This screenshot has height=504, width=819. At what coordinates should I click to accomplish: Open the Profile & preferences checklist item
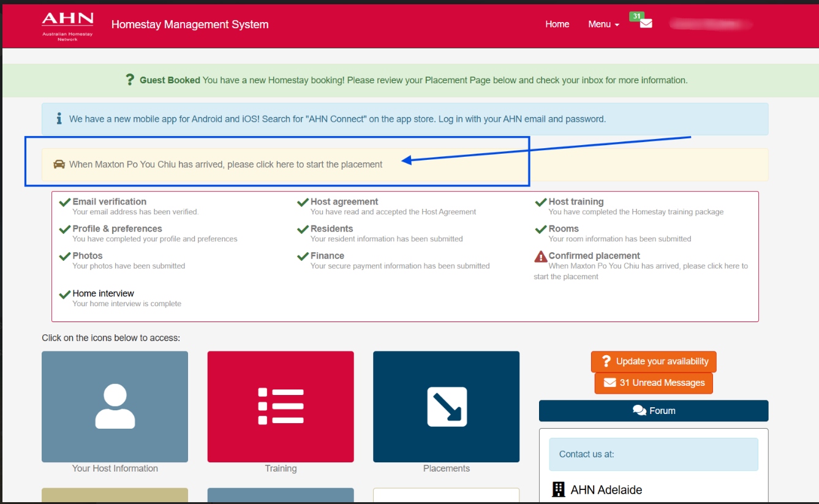click(117, 229)
